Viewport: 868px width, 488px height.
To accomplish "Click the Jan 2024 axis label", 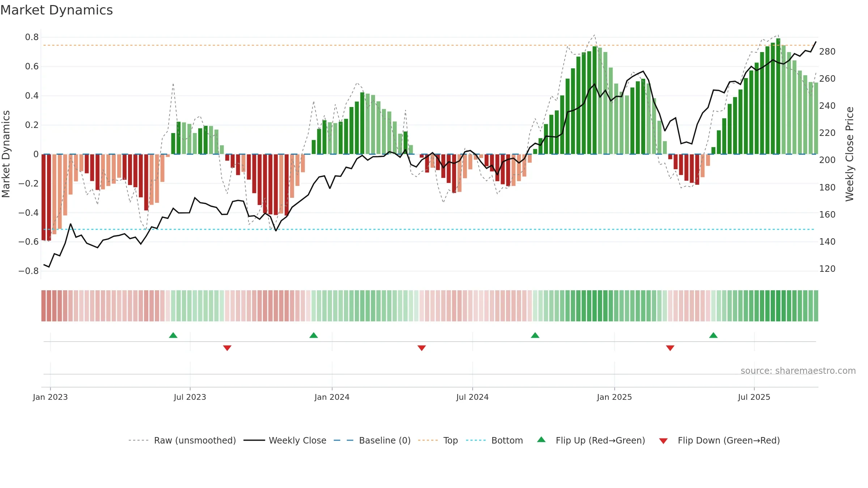I will click(x=332, y=397).
